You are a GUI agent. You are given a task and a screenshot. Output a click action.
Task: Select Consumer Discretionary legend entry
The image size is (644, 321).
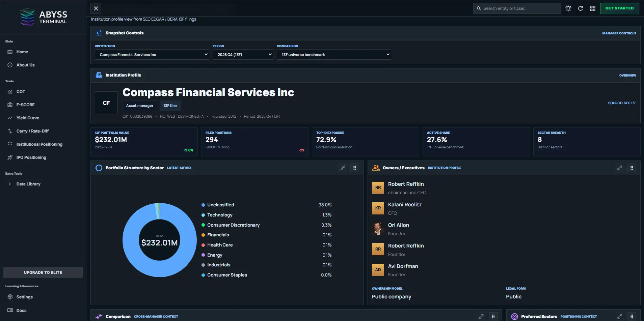(x=267, y=225)
